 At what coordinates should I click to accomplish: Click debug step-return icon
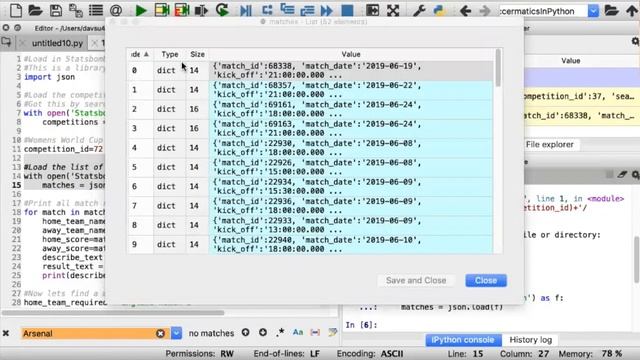307,10
